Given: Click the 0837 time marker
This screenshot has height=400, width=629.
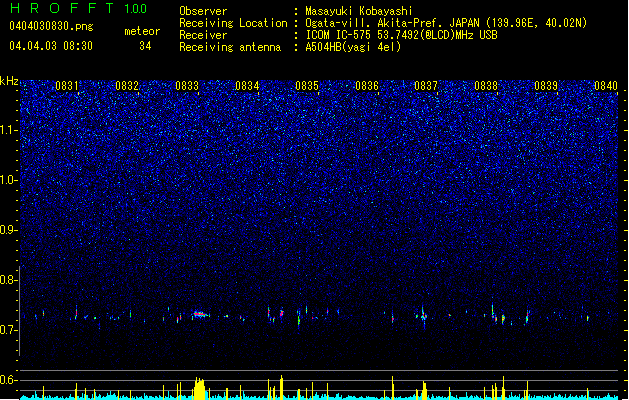Looking at the screenshot, I should (x=426, y=86).
